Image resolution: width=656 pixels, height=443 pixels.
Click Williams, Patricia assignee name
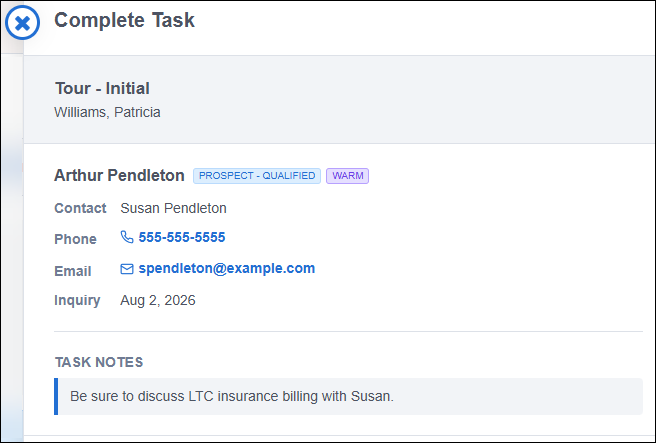click(107, 112)
